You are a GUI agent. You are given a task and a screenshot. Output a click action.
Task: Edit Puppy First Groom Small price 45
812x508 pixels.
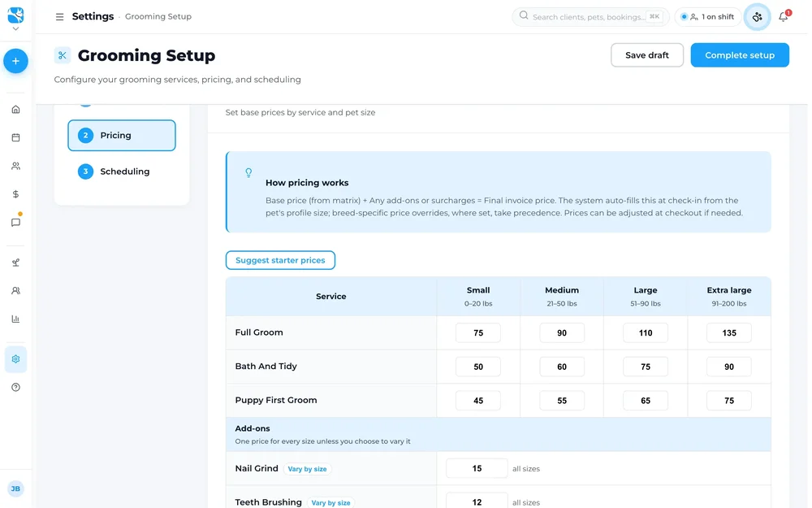pos(478,401)
